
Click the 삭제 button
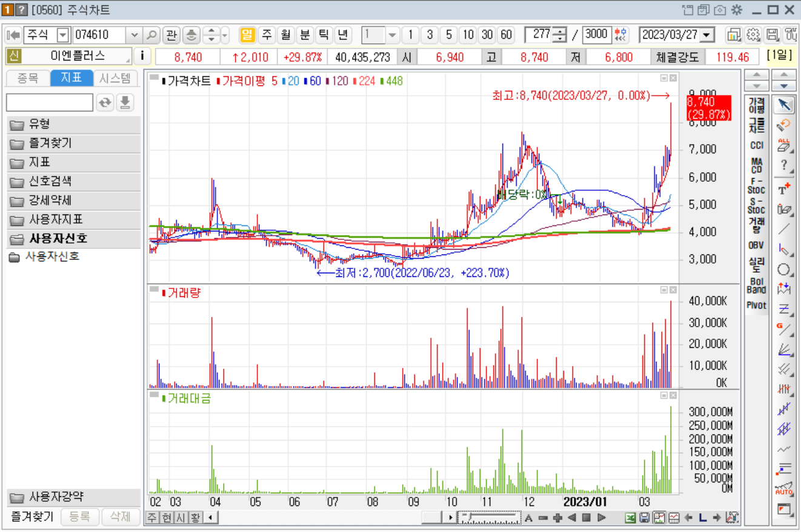[121, 517]
